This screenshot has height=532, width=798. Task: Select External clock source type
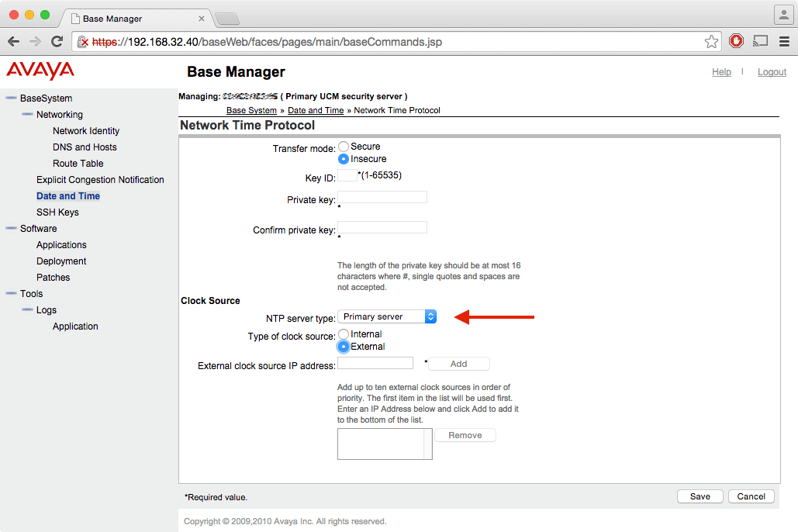[344, 347]
